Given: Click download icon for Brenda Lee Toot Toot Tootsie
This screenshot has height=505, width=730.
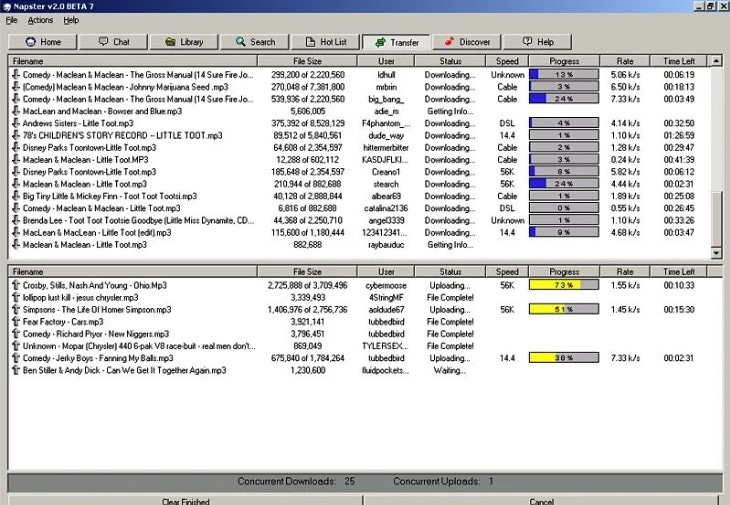Looking at the screenshot, I should [x=16, y=220].
